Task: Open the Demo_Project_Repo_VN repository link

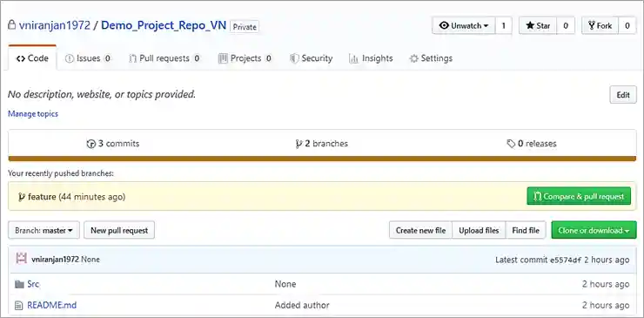Action: (164, 25)
